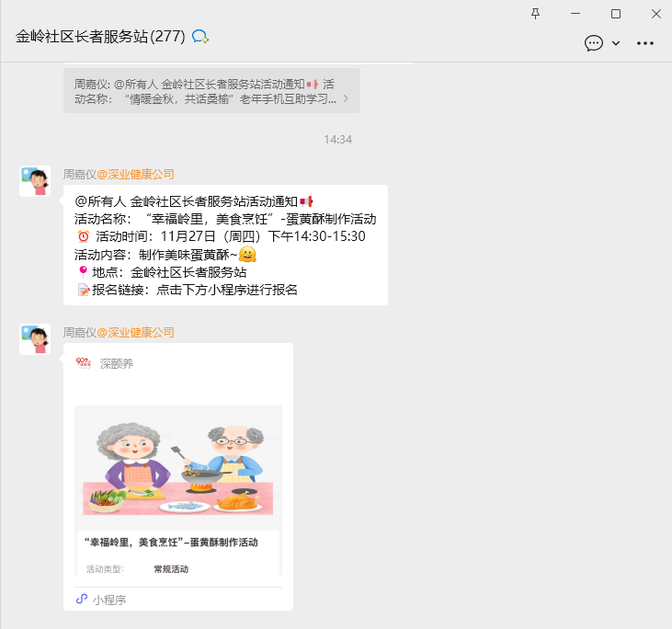Click the card title “幸福岭里，美食烹饪”
672x629 pixels.
coord(171,543)
